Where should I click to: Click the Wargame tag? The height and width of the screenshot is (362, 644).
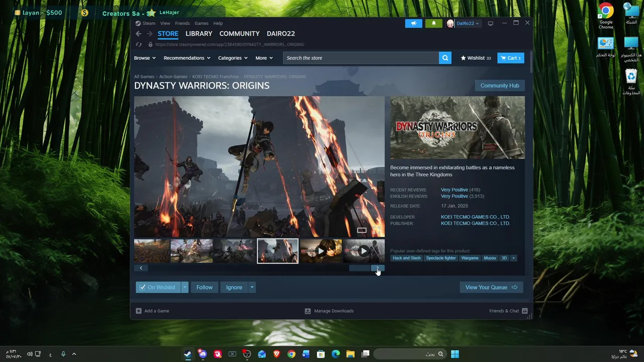(470, 258)
